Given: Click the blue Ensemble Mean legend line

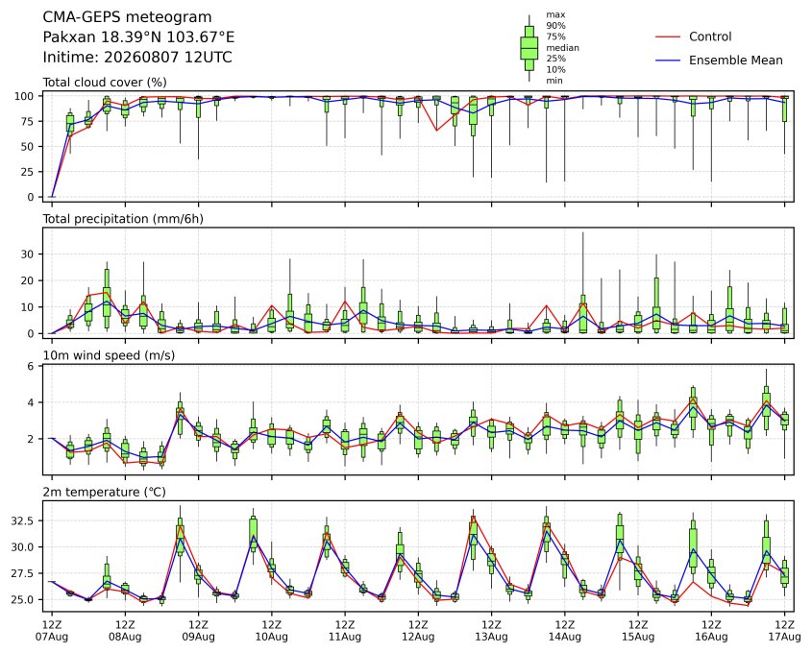Looking at the screenshot, I should [x=668, y=60].
